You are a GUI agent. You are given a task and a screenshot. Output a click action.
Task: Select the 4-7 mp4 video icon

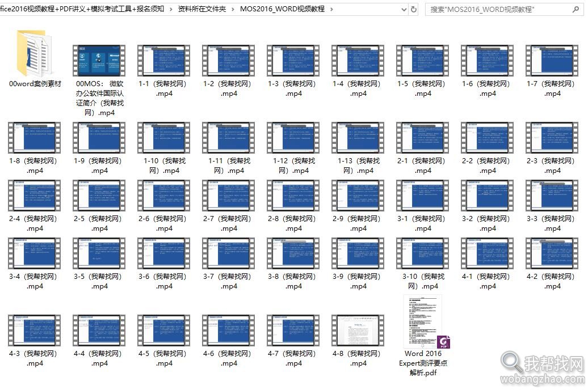(293, 330)
